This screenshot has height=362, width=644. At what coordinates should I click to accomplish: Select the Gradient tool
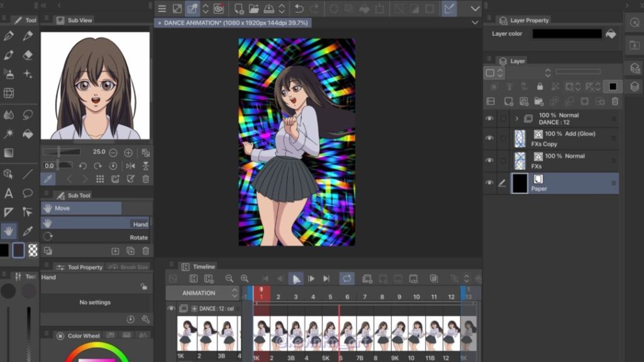tap(9, 153)
